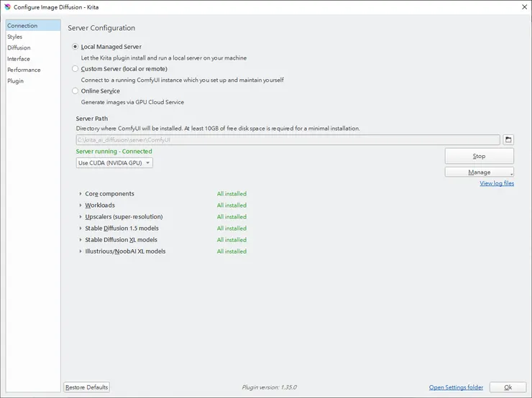Expand the Workloads section

click(x=81, y=205)
